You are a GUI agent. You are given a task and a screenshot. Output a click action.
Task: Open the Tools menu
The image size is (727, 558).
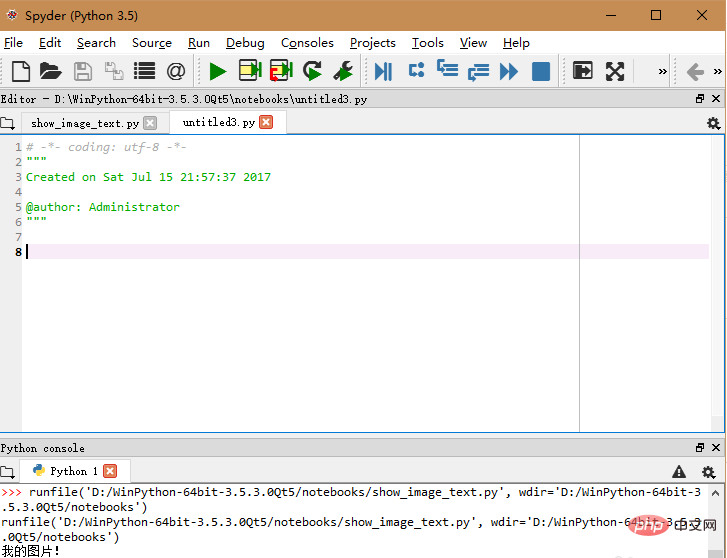[427, 43]
